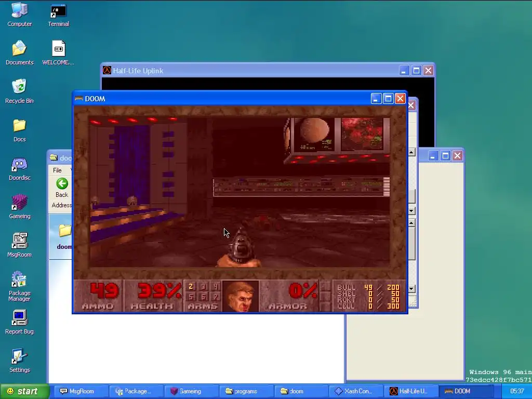Switch to MsgRoom taskbar item
This screenshot has height=399, width=532.
[82, 391]
